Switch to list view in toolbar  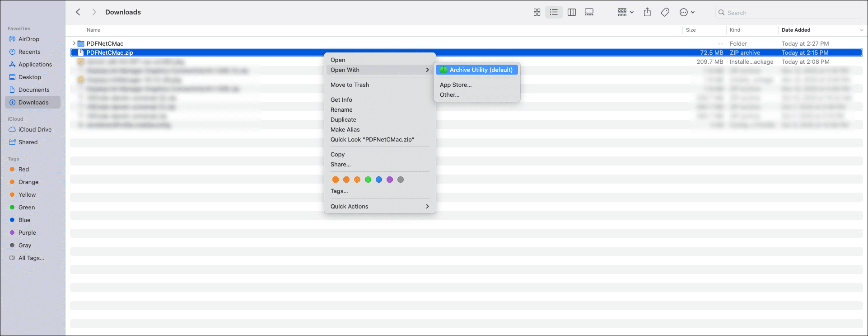point(554,13)
